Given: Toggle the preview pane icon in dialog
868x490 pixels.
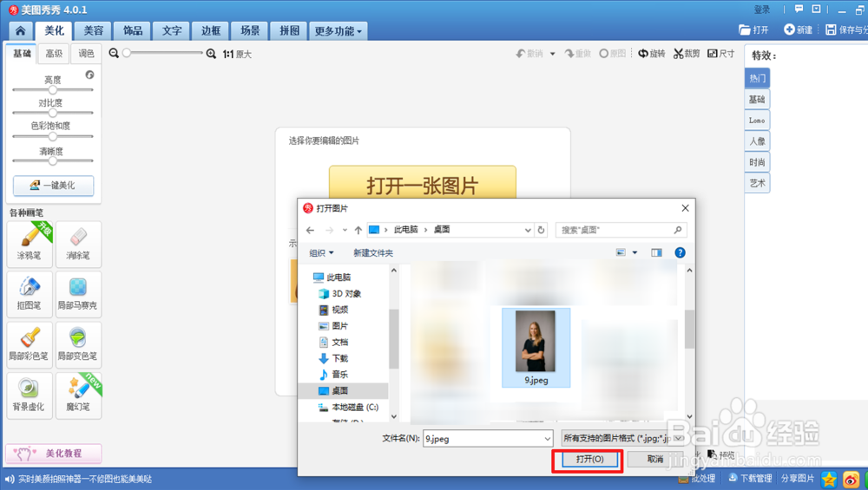Looking at the screenshot, I should point(656,252).
